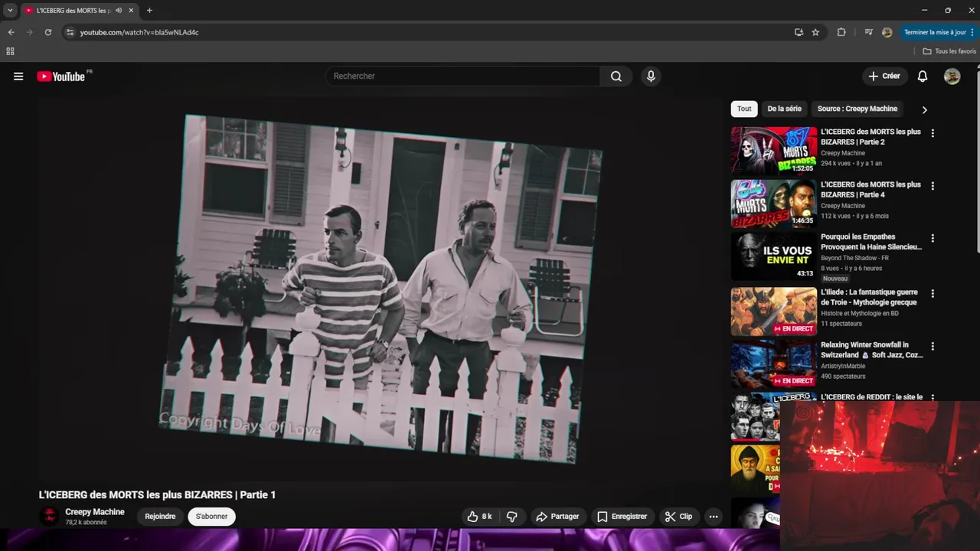Open the YouTube hamburger guide menu
Screen dimensions: 980x551
coord(18,77)
